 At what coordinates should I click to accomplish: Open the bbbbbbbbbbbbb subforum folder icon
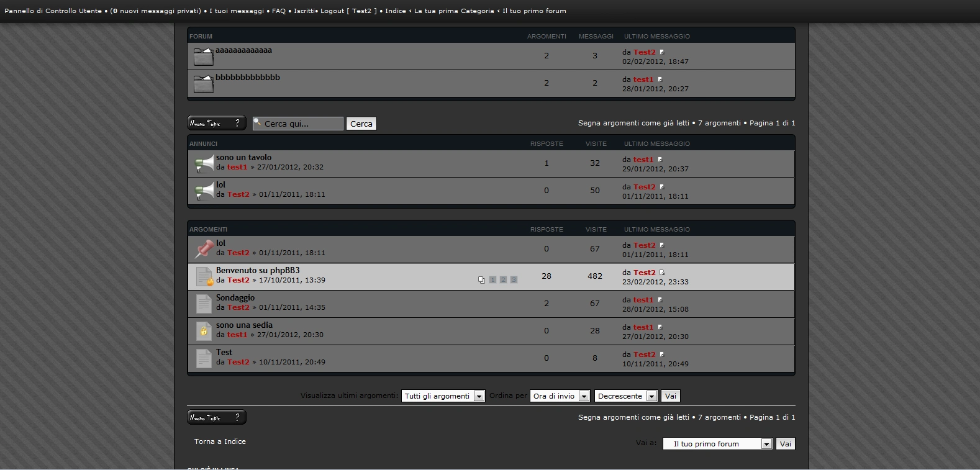tap(204, 84)
